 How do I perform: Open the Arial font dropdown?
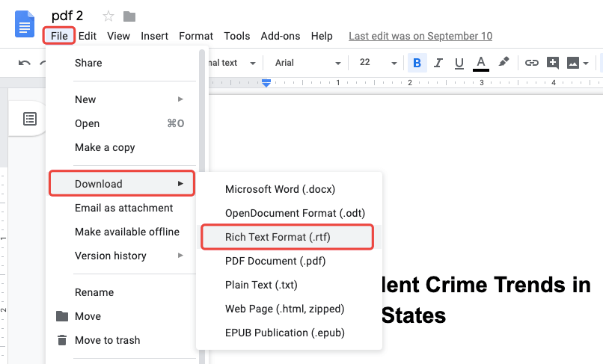307,63
